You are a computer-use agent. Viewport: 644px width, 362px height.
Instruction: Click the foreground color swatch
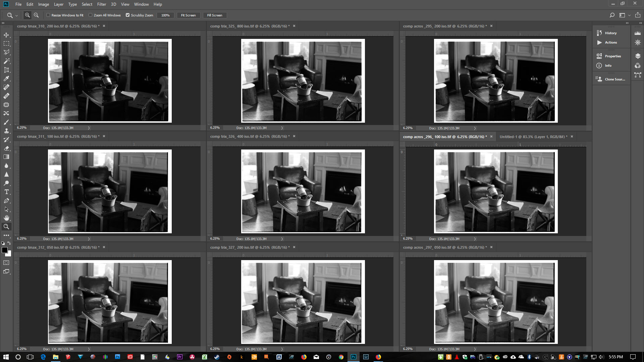click(5, 250)
